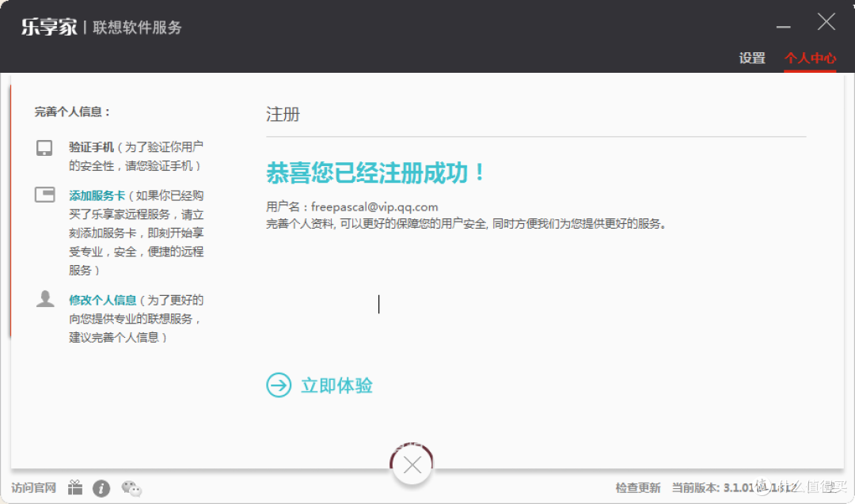Click the 验证手机 phone icon
The height and width of the screenshot is (504, 855).
(x=44, y=148)
